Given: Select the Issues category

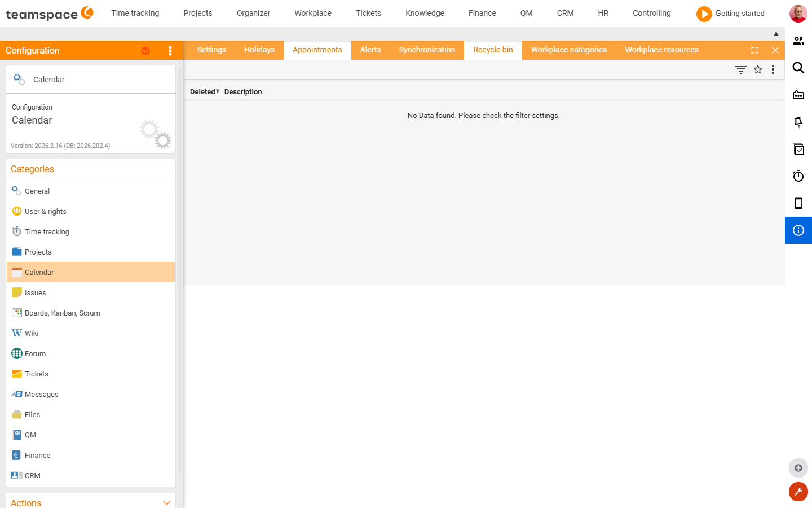Looking at the screenshot, I should (x=91, y=292).
